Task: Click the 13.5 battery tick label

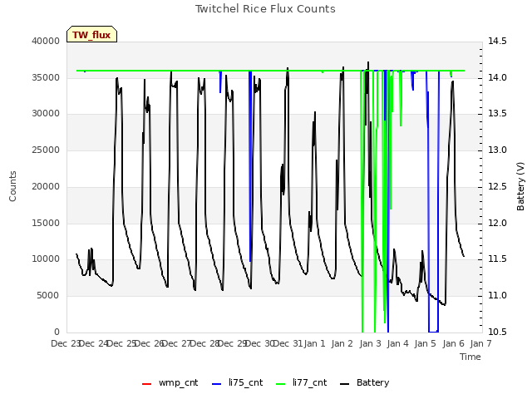Action: pos(497,114)
